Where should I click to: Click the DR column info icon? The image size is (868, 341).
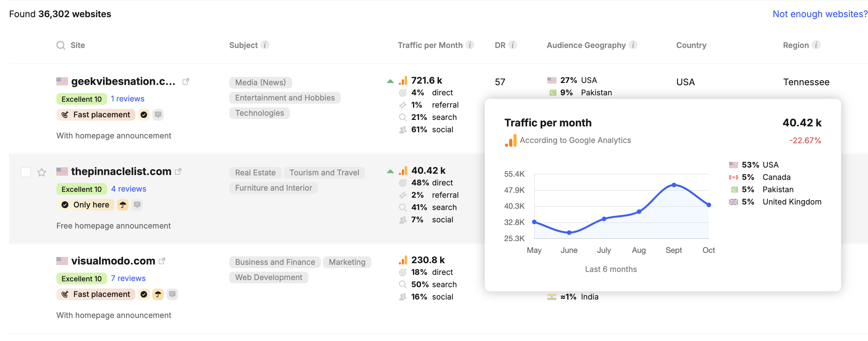click(x=512, y=45)
